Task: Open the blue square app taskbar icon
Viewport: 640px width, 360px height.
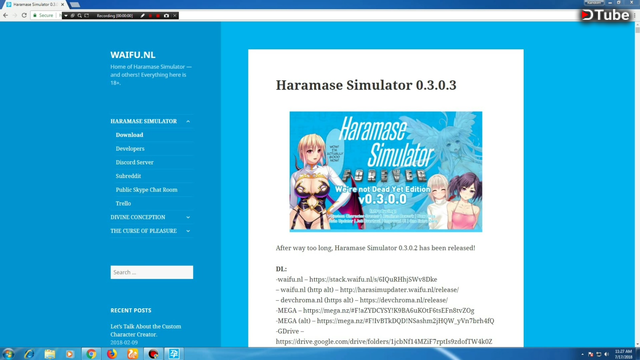Action: pyautogui.click(x=173, y=354)
